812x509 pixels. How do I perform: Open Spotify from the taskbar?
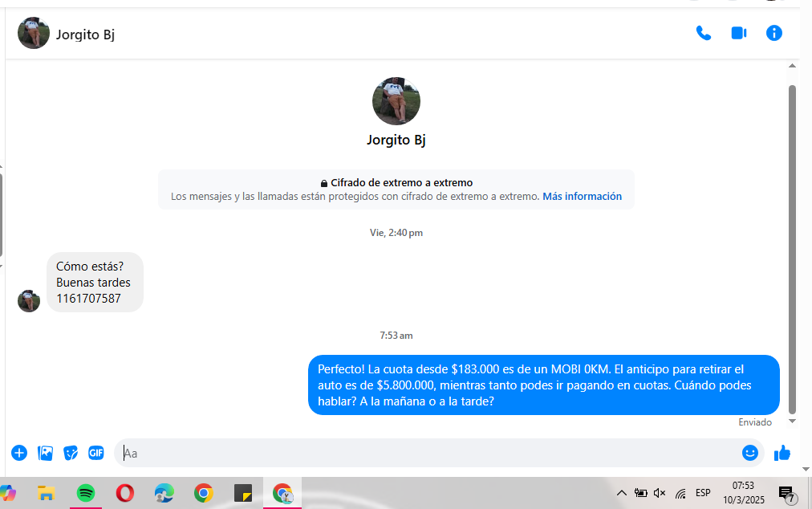[86, 493]
